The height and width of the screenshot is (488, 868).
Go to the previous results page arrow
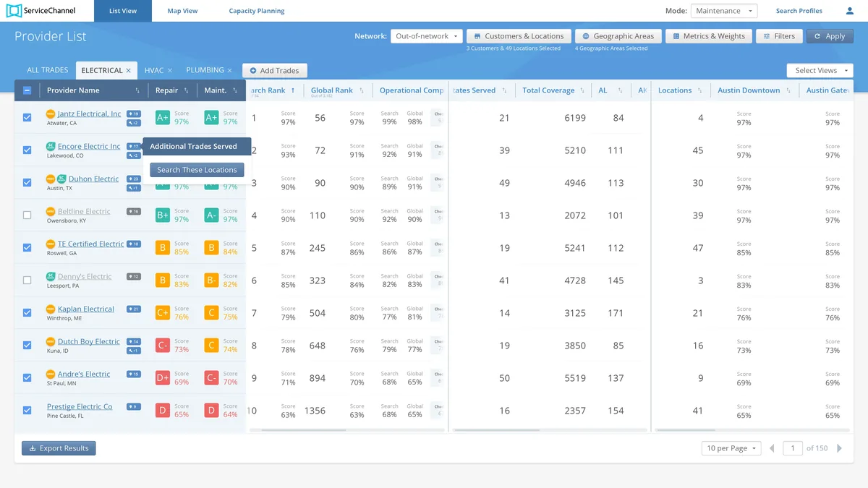(772, 448)
